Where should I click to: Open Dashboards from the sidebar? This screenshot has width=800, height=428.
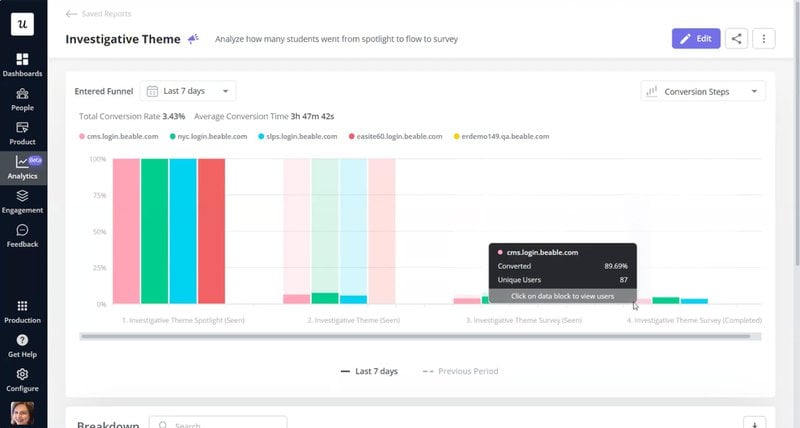pyautogui.click(x=22, y=65)
